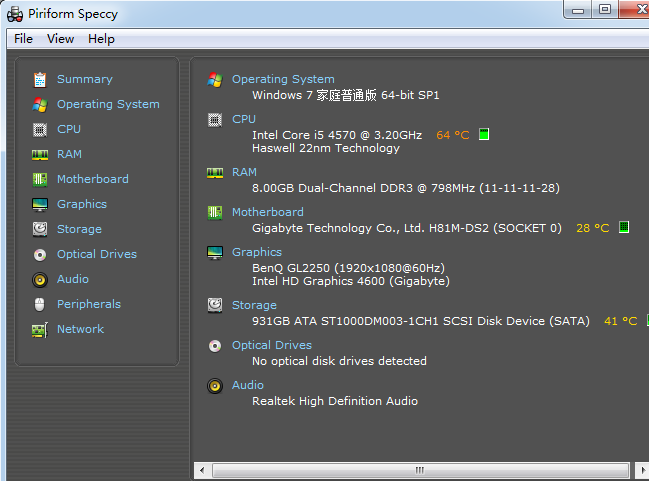The height and width of the screenshot is (481, 649).
Task: Click CPU heading in summary pane
Action: point(244,119)
